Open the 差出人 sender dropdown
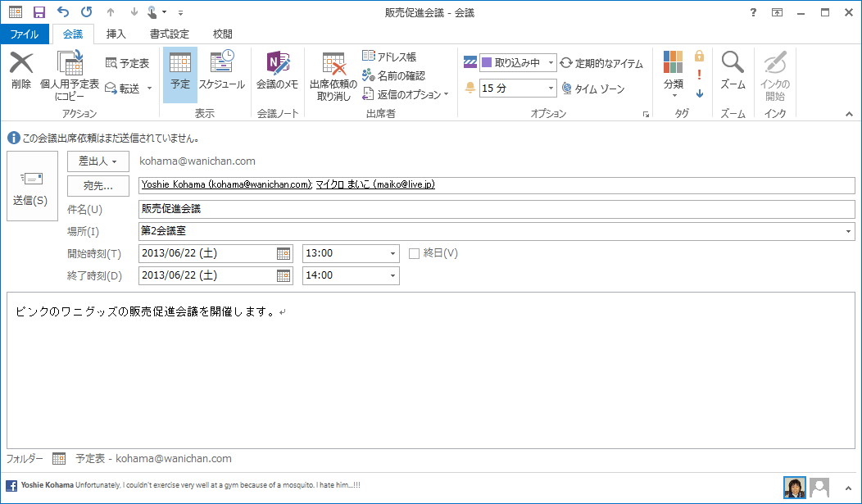This screenshot has width=862, height=504. [x=98, y=161]
